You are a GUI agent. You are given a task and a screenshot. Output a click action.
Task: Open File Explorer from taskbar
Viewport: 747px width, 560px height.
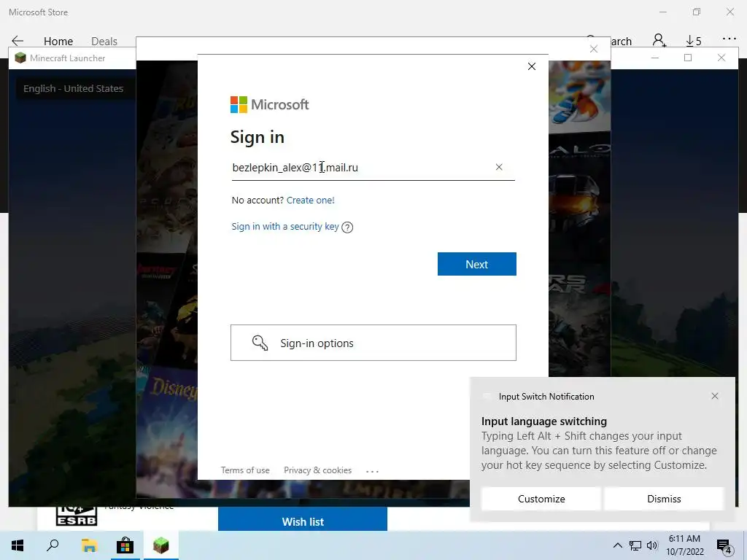click(x=89, y=545)
